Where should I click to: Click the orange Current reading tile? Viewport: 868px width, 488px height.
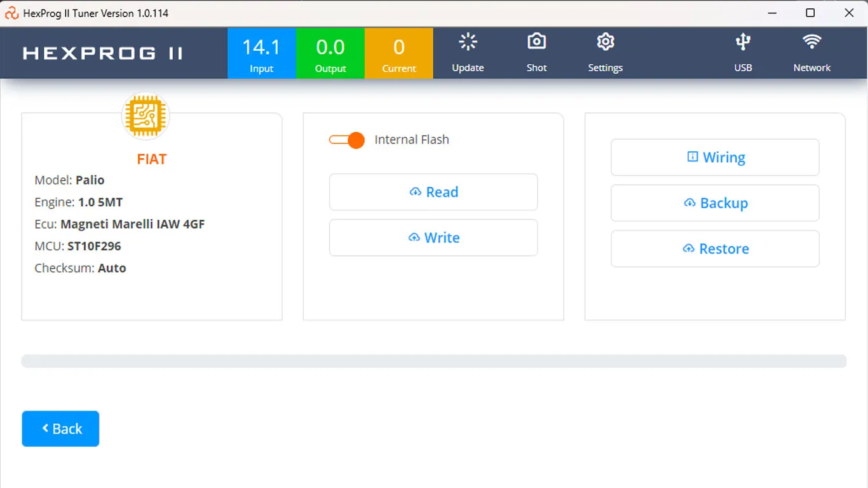click(399, 53)
